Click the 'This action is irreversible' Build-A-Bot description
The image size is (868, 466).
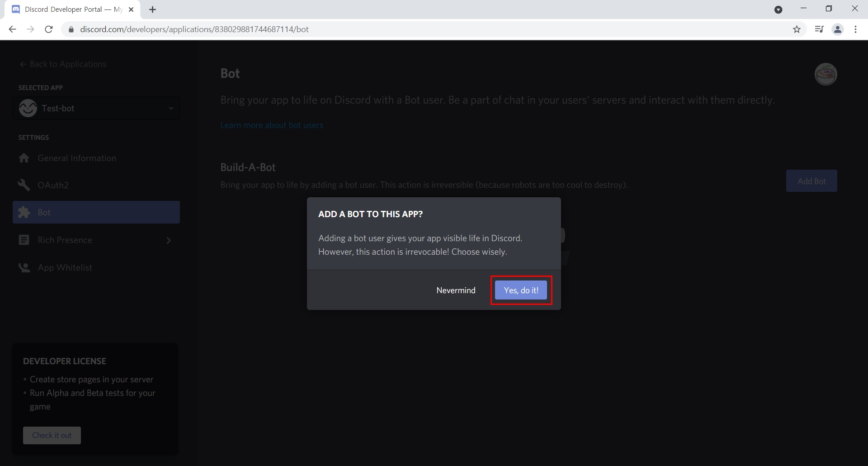(424, 185)
